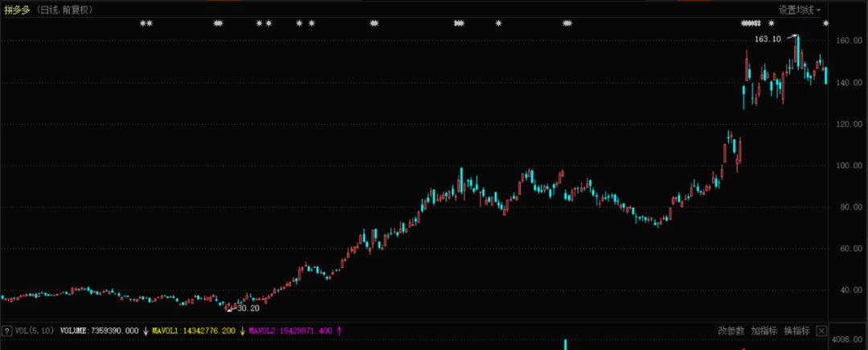Click the 拼多多 stock name title
This screenshot has width=868, height=350.
[17, 10]
